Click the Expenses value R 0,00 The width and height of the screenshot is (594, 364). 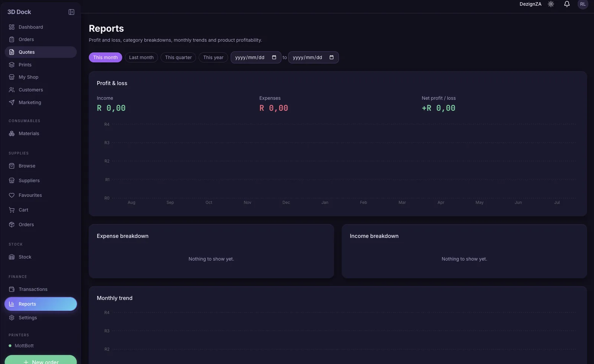tap(274, 108)
